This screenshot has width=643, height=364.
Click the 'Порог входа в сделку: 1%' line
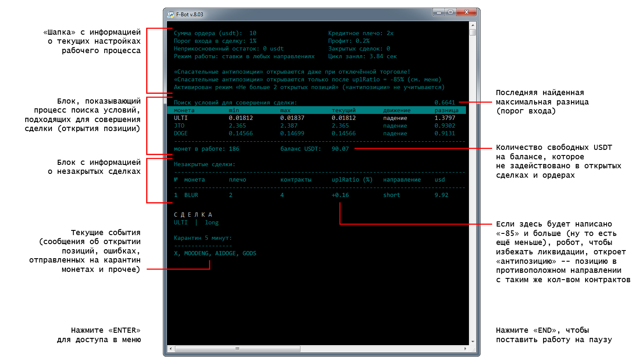[x=215, y=41]
